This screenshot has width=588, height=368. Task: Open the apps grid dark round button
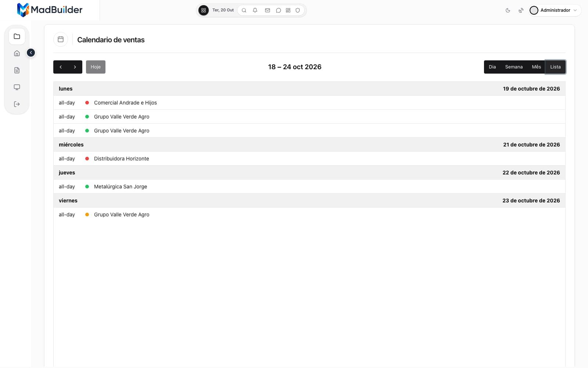point(204,10)
